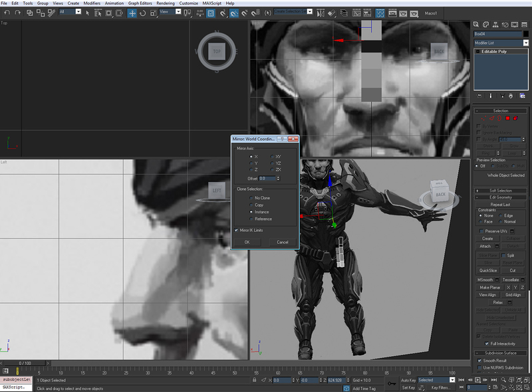Click the time slider showing 0 / 100
This screenshot has height=392, width=532.
click(x=25, y=363)
